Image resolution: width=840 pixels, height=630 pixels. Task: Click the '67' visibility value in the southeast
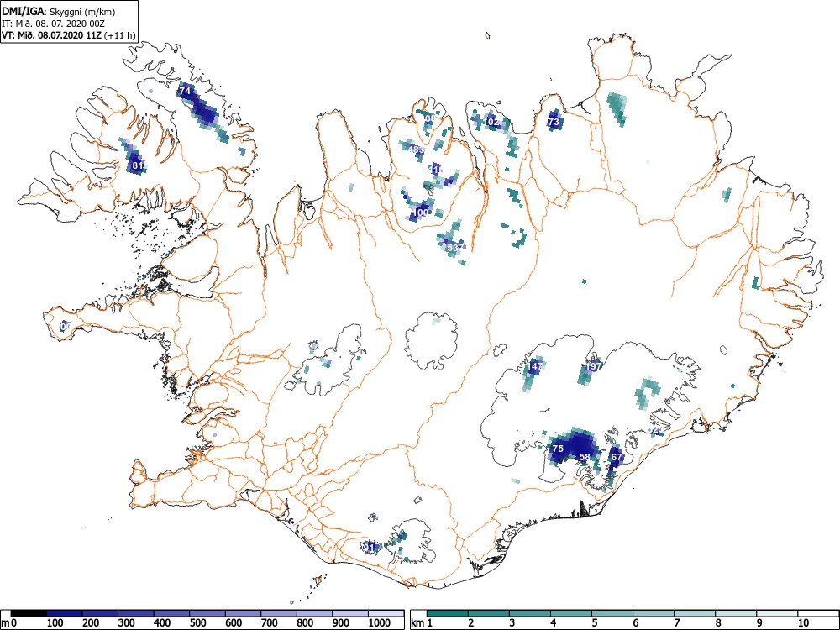617,458
